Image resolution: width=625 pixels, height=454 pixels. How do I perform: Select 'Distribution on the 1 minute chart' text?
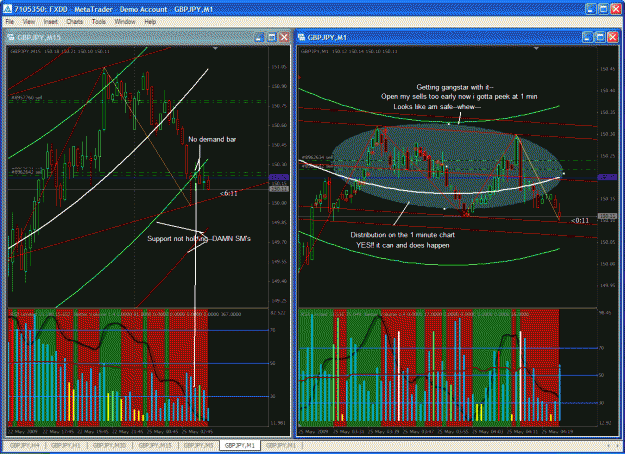coord(403,235)
